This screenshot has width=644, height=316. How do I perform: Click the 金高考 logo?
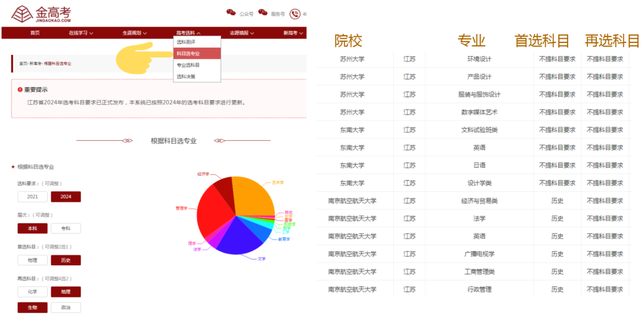(x=42, y=14)
